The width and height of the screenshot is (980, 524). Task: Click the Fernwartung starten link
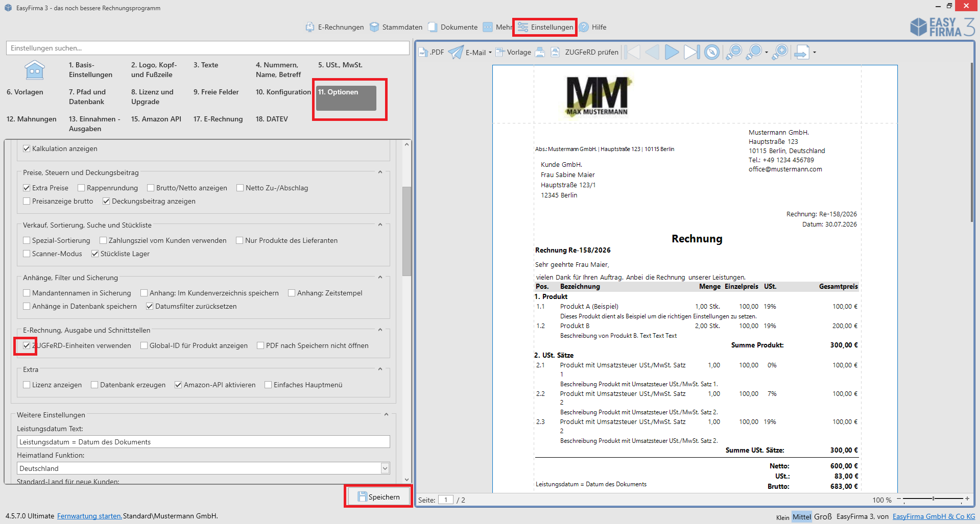coord(89,516)
